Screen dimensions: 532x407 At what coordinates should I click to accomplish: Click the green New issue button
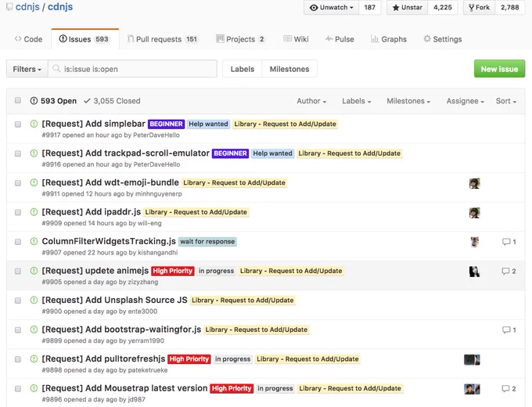pyautogui.click(x=499, y=69)
